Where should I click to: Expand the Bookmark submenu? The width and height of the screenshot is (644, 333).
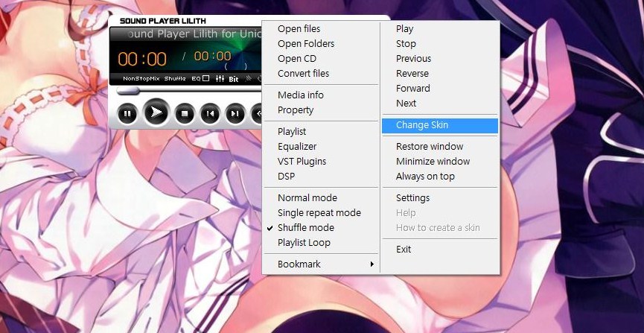pyautogui.click(x=320, y=264)
